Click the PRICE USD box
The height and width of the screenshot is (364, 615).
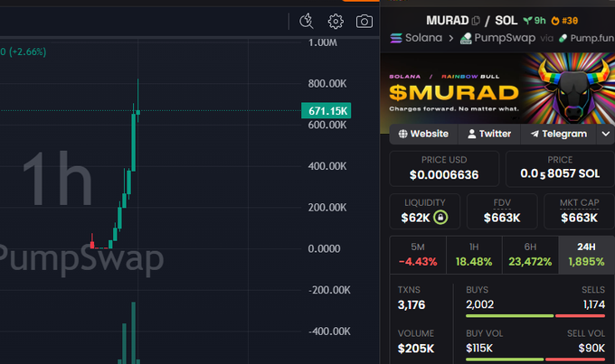tap(444, 169)
